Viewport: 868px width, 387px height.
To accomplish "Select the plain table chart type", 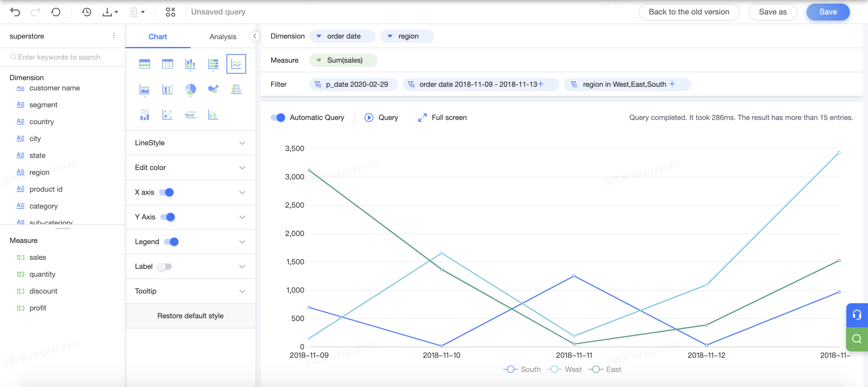I will click(x=168, y=64).
